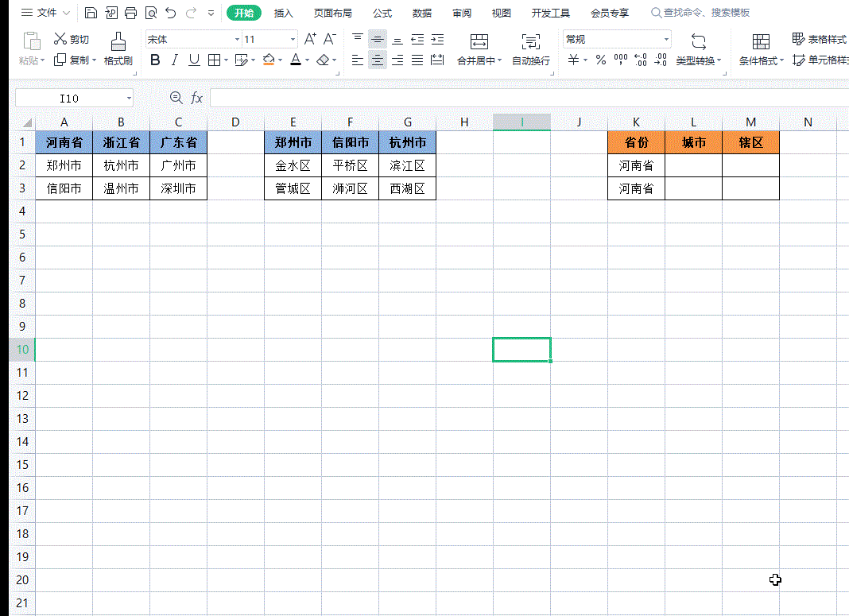Viewport: 849px width, 616px height.
Task: Center text horizontally
Action: [x=378, y=60]
